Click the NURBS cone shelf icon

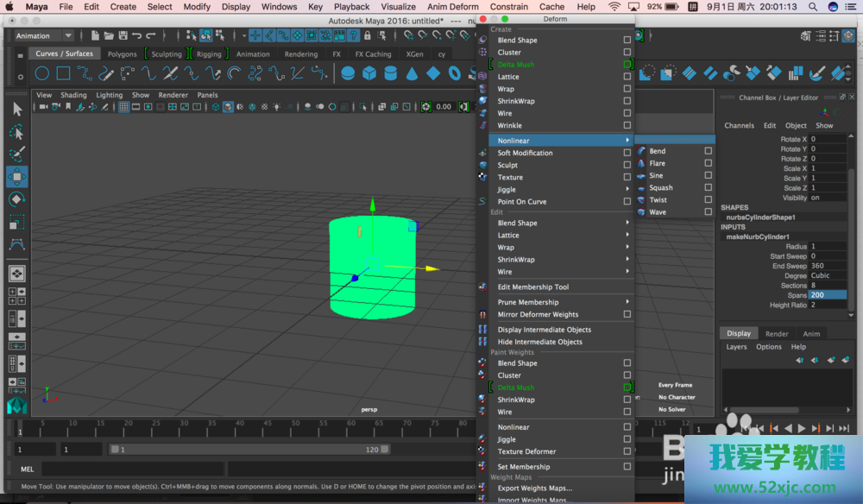[x=412, y=74]
